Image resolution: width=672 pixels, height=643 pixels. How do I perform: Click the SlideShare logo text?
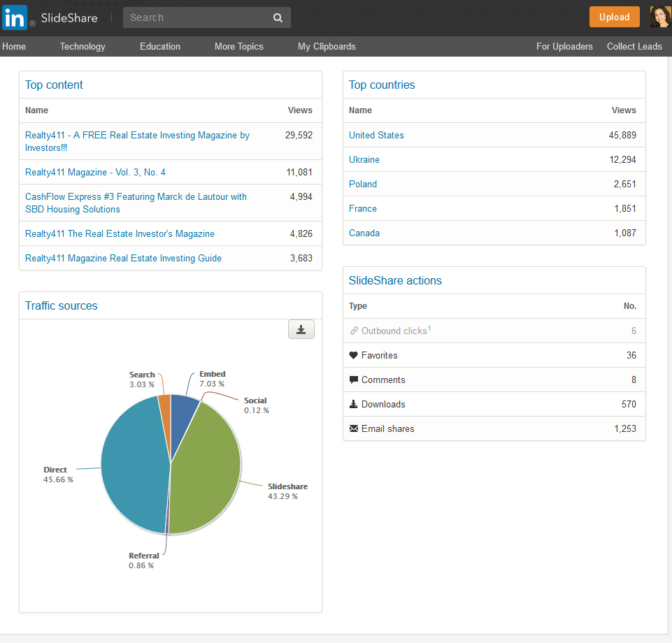pyautogui.click(x=69, y=17)
